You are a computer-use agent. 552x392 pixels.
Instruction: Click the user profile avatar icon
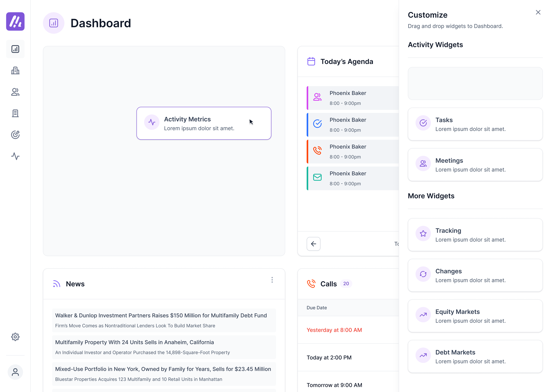pos(15,372)
